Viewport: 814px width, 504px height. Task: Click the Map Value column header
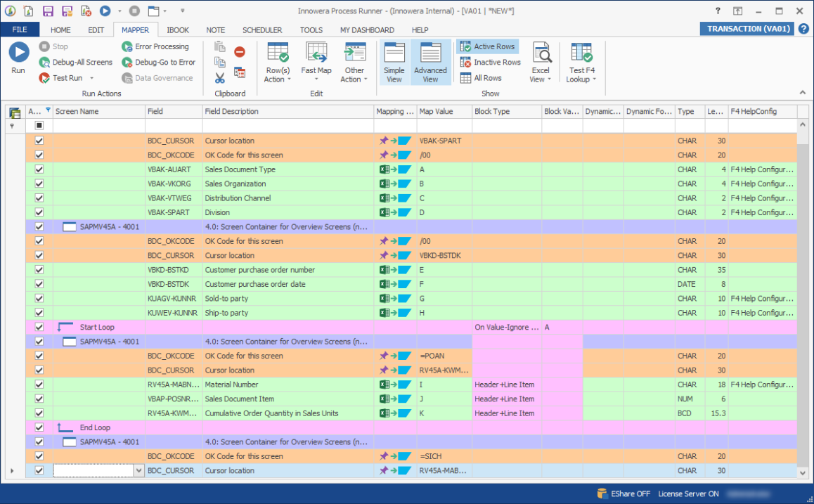point(443,112)
